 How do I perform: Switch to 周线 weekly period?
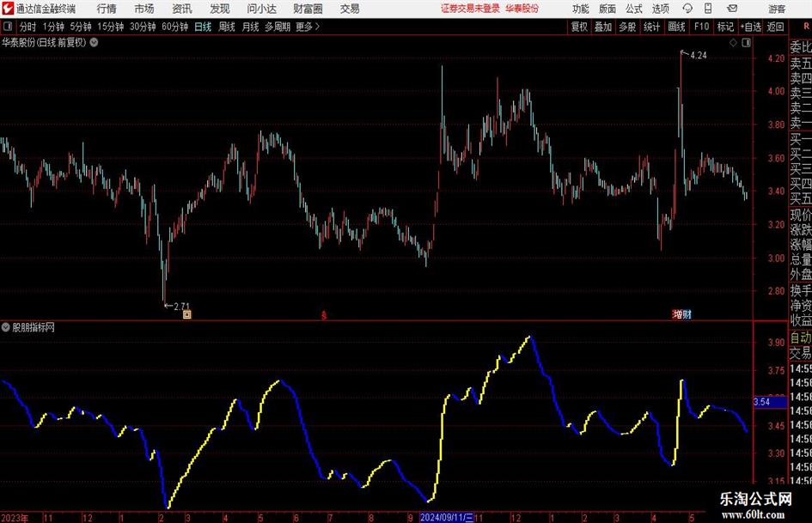click(x=226, y=27)
